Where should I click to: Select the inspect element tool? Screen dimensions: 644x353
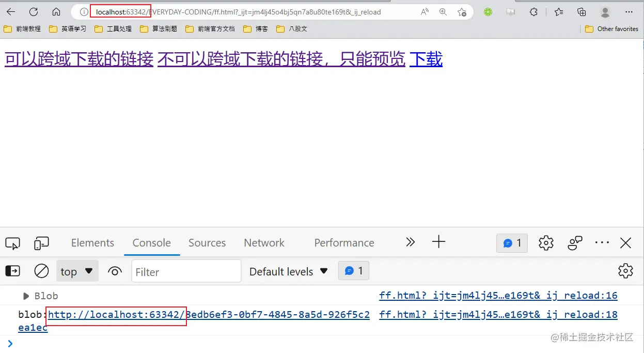click(x=12, y=242)
